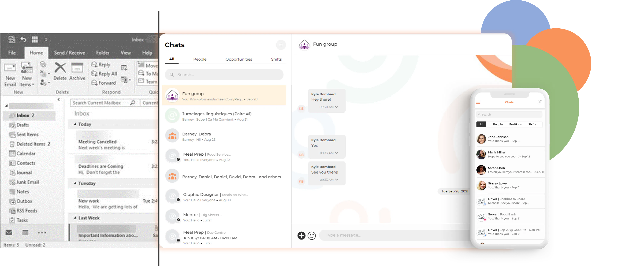The image size is (644, 274).
Task: Click the Reply All icon in Outlook
Action: click(94, 73)
